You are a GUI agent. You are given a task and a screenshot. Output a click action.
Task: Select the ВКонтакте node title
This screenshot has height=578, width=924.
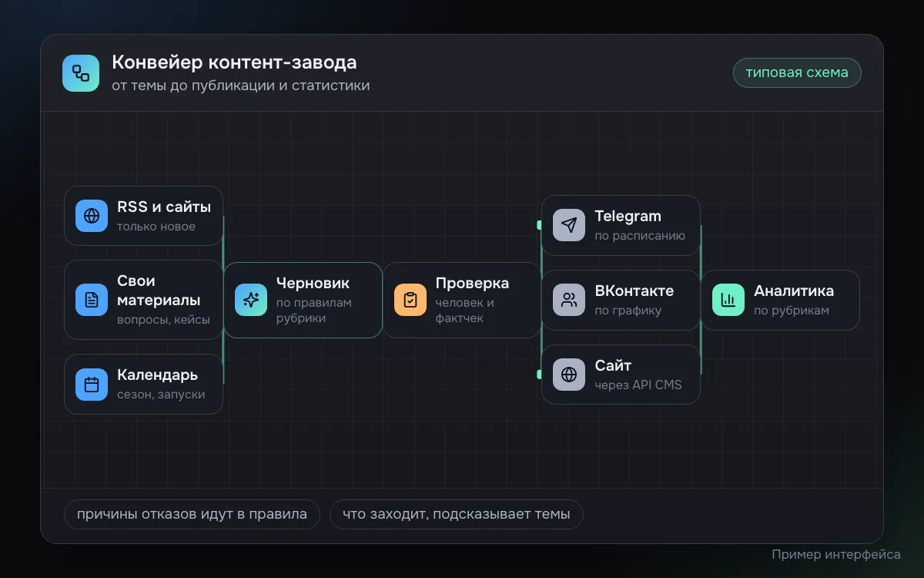[x=634, y=291]
